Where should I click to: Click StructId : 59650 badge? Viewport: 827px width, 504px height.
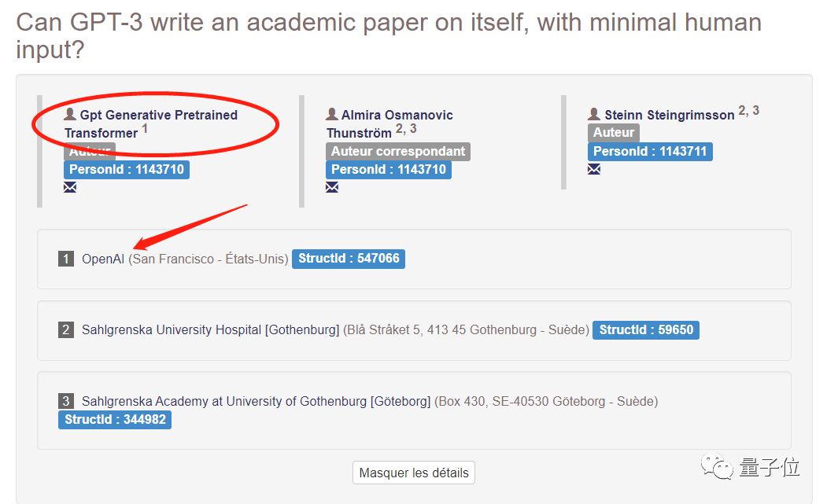(646, 330)
